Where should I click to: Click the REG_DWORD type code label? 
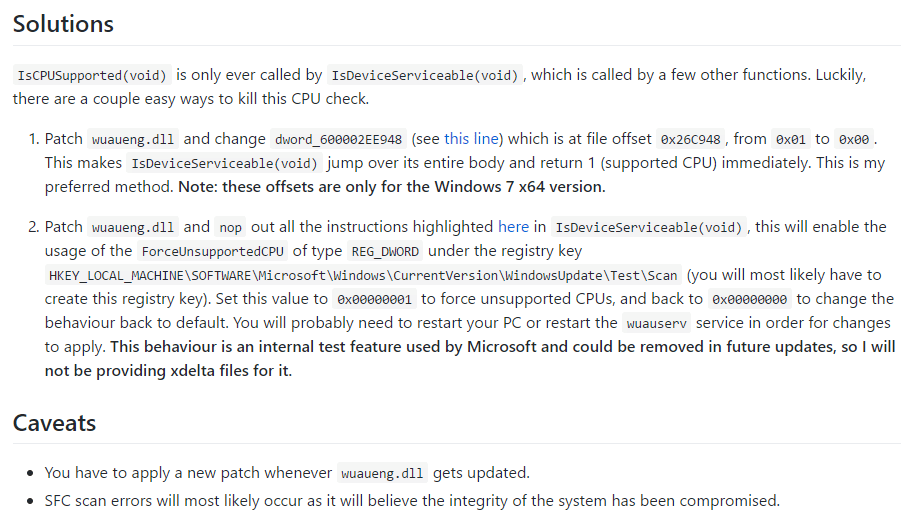click(385, 251)
